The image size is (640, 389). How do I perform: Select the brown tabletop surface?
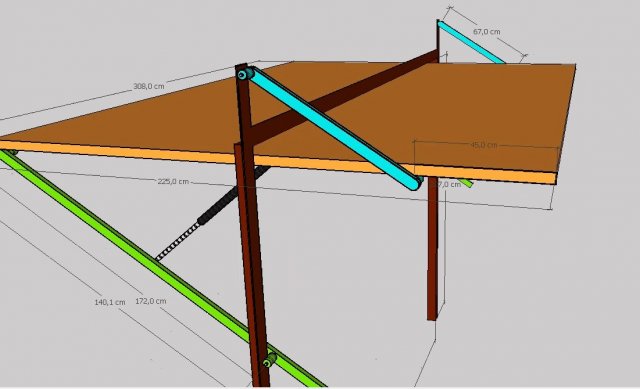(310, 118)
